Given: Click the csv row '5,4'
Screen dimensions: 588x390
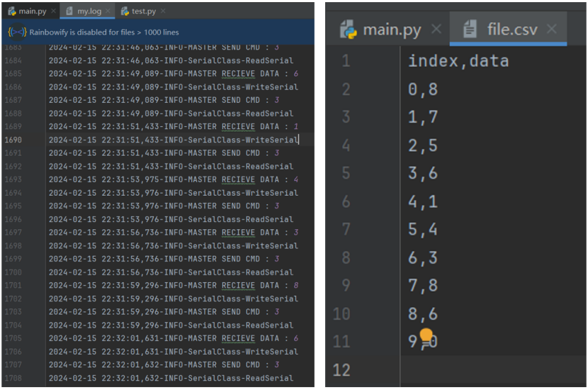Looking at the screenshot, I should [423, 229].
